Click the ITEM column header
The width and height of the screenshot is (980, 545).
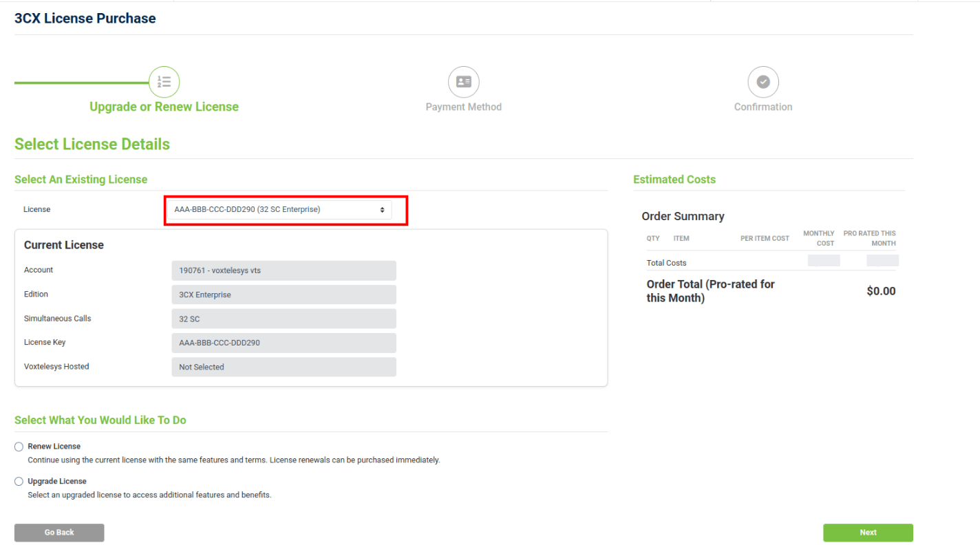681,239
